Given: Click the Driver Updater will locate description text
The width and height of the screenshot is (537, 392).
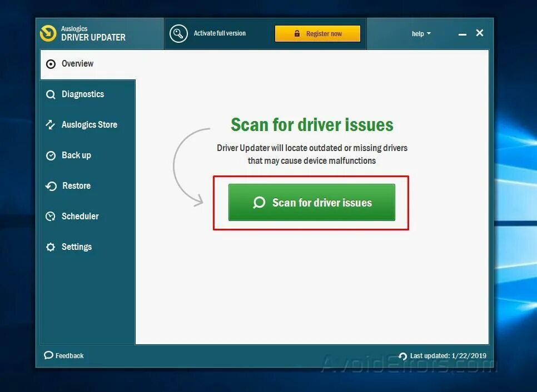Looking at the screenshot, I should click(312, 154).
